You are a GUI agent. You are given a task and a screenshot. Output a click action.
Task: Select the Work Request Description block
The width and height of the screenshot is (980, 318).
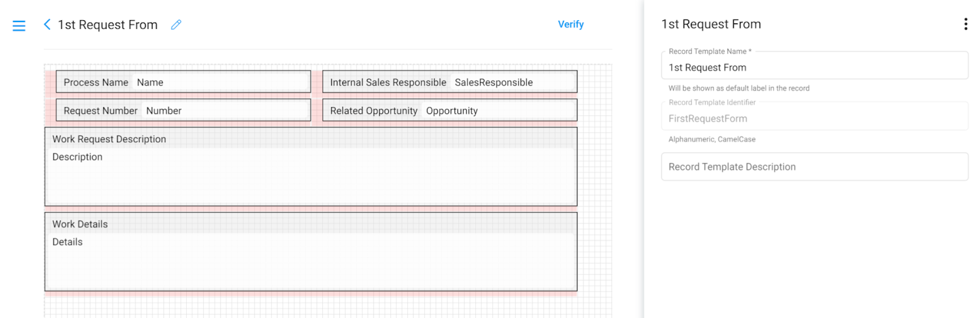(x=311, y=167)
